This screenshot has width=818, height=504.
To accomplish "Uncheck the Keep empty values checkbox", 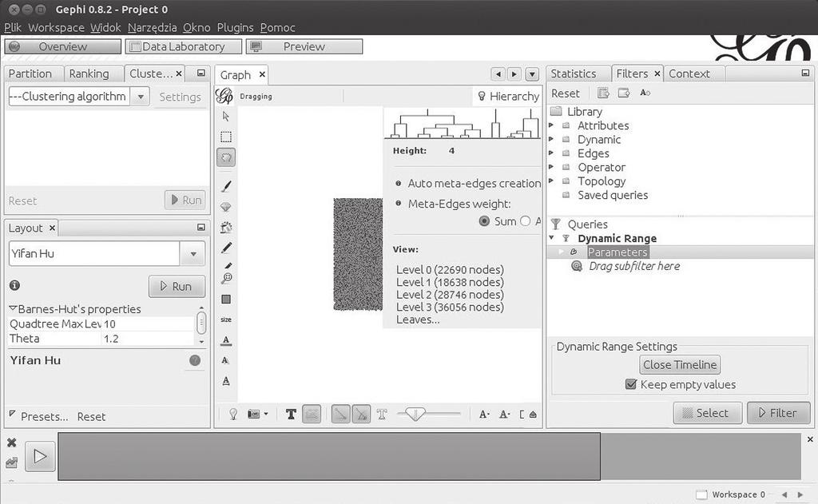I will (x=631, y=384).
